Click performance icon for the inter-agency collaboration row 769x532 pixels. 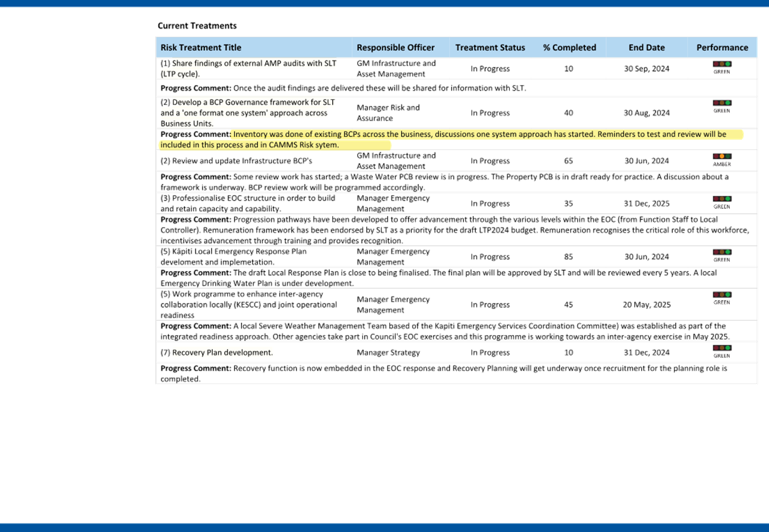click(x=721, y=298)
